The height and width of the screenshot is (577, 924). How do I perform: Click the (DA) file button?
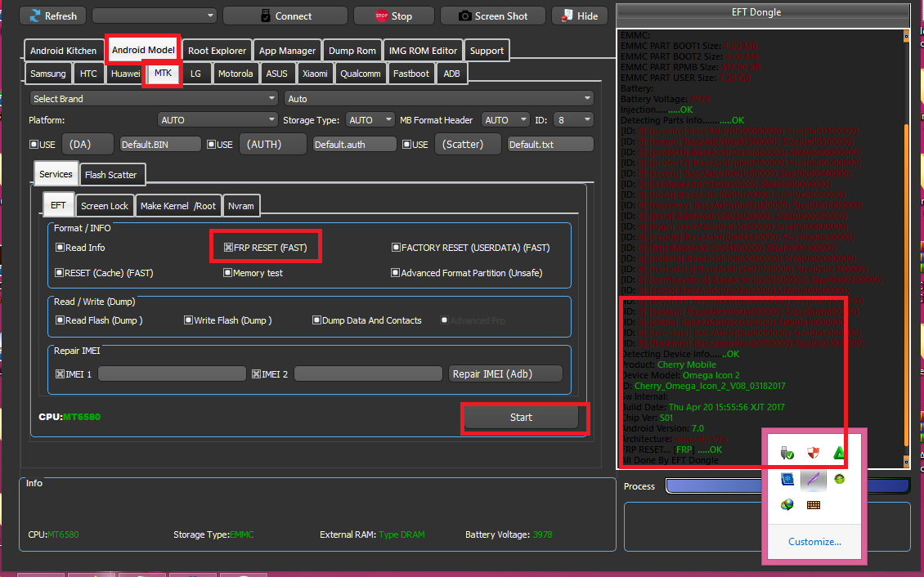(87, 144)
